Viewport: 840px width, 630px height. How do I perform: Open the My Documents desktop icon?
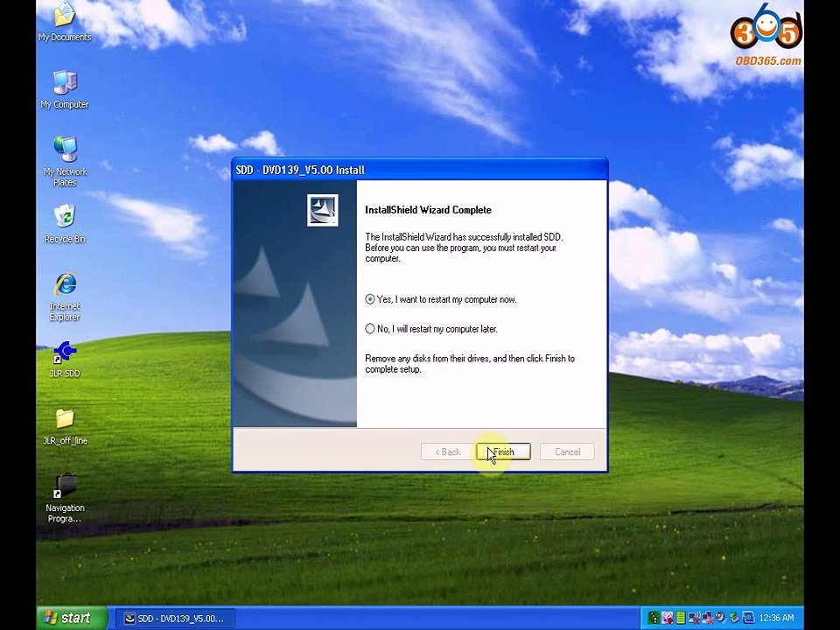click(x=64, y=21)
